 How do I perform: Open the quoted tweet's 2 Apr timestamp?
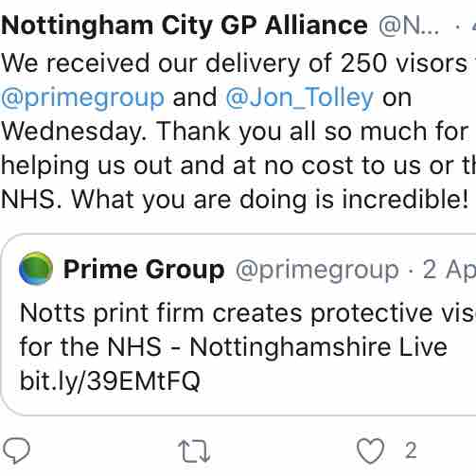tap(450, 270)
